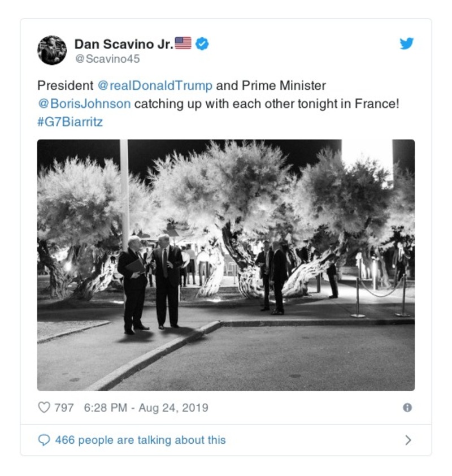Expand conversation with right chevron arrow
Image resolution: width=452 pixels, height=476 pixels.
pos(408,440)
